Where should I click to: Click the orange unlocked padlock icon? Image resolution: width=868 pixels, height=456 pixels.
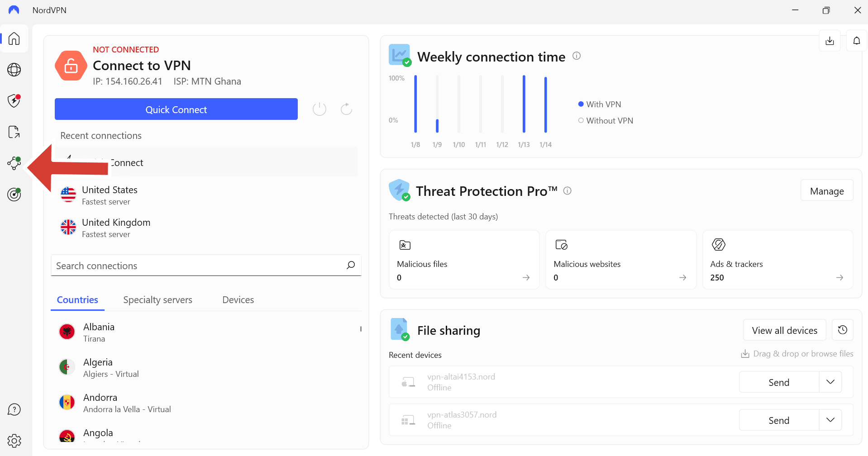[71, 66]
